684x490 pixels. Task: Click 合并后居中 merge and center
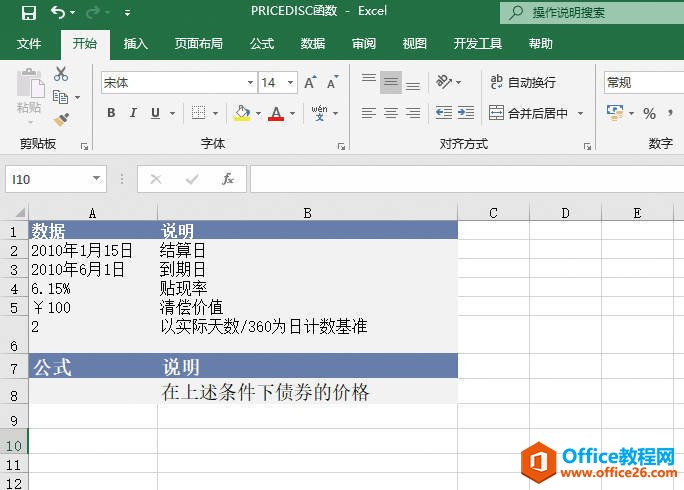point(528,113)
